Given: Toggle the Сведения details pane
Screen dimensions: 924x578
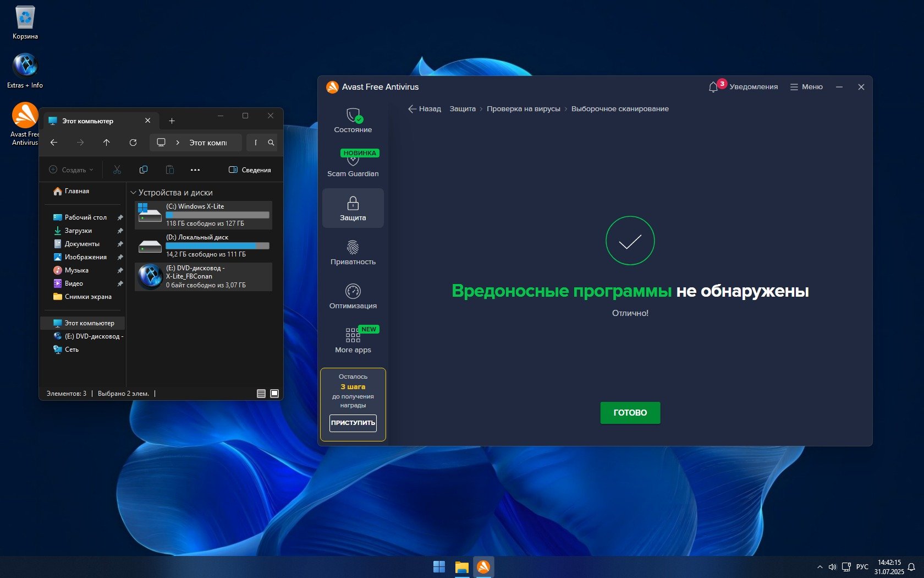Looking at the screenshot, I should coord(250,170).
